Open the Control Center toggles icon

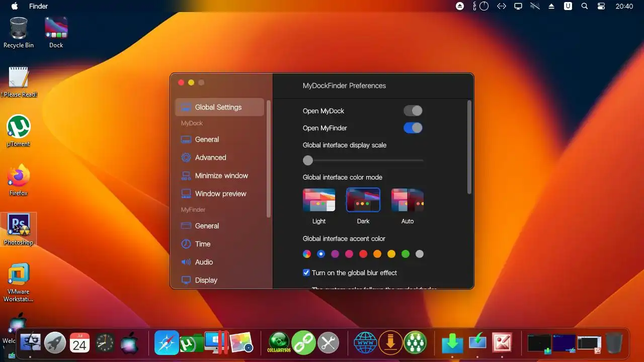[601, 7]
